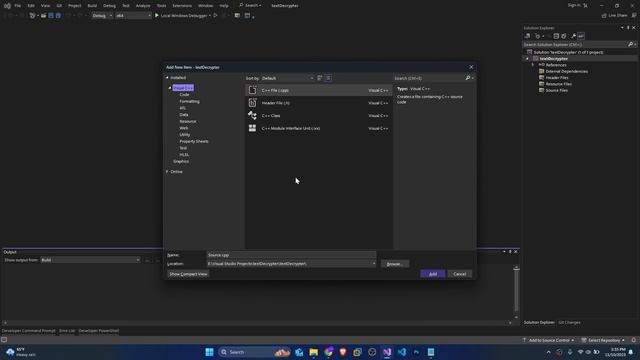Collapse the Installed category

point(167,78)
